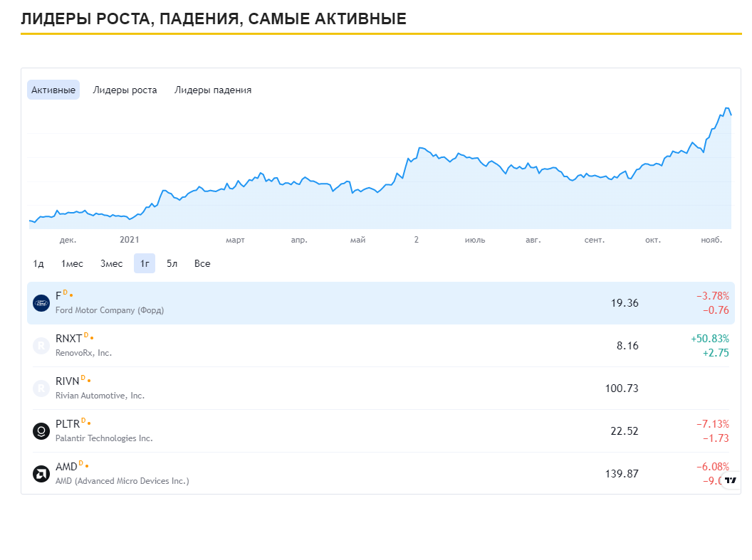752x560 pixels.
Task: Open the RNXT ticker link
Action: (68, 339)
